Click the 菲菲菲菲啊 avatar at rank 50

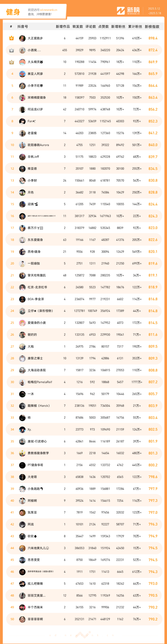coord(22,619)
